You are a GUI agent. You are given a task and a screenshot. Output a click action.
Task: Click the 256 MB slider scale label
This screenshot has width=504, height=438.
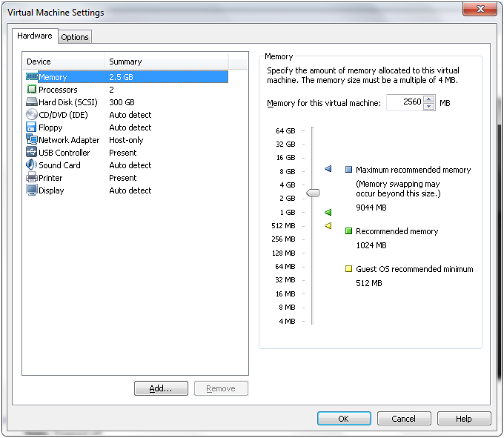tap(283, 239)
